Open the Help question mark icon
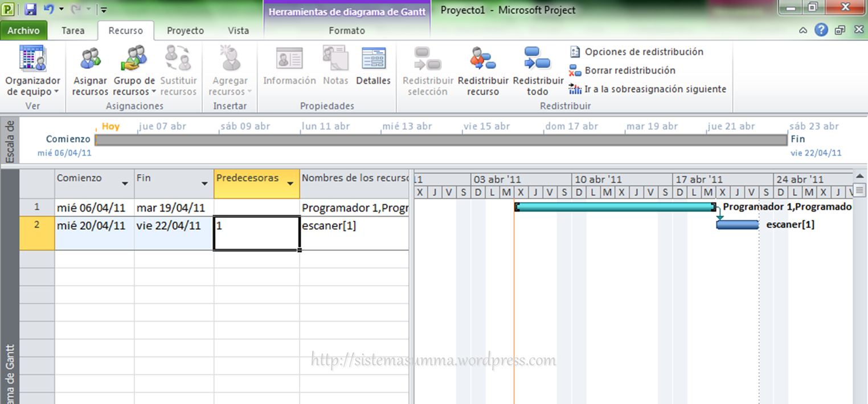 point(821,30)
